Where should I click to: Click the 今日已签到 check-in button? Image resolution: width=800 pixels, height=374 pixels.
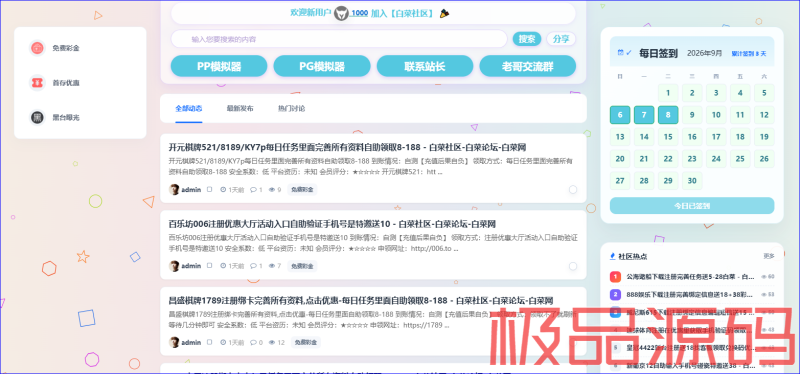[692, 206]
